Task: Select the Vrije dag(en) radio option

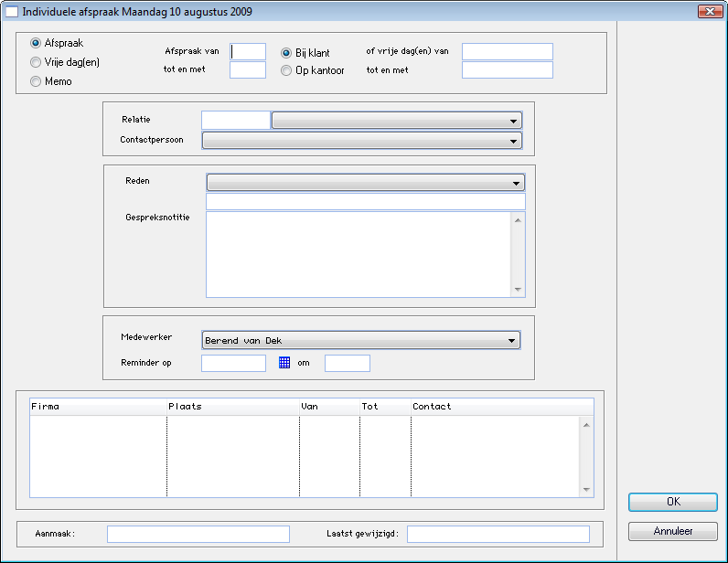Action: coord(37,62)
